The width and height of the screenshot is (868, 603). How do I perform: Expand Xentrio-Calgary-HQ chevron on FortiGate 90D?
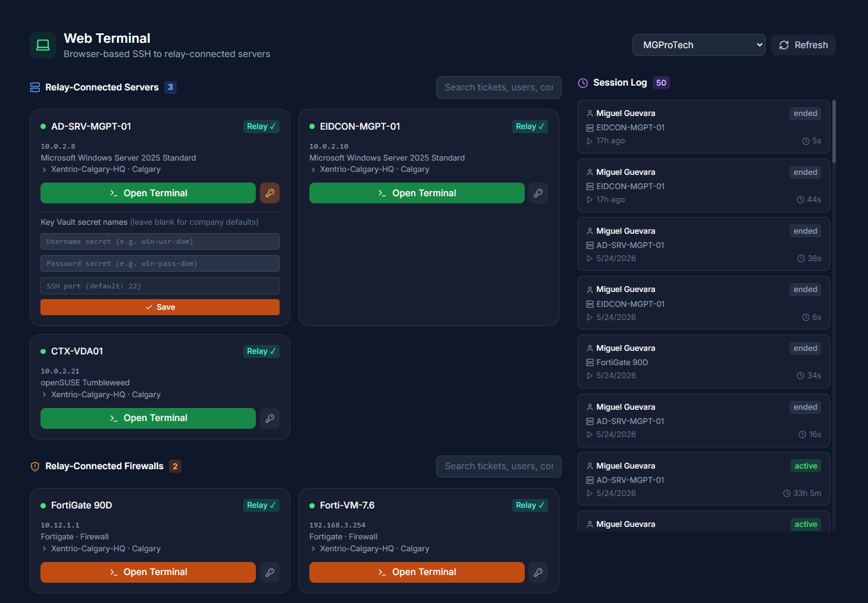44,549
